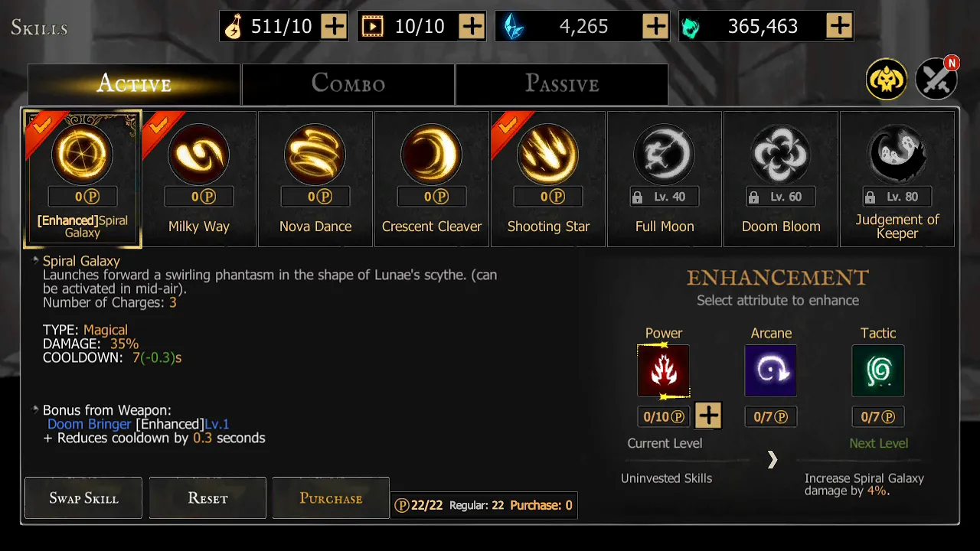980x551 pixels.
Task: Click the Reset button
Action: pyautogui.click(x=208, y=498)
